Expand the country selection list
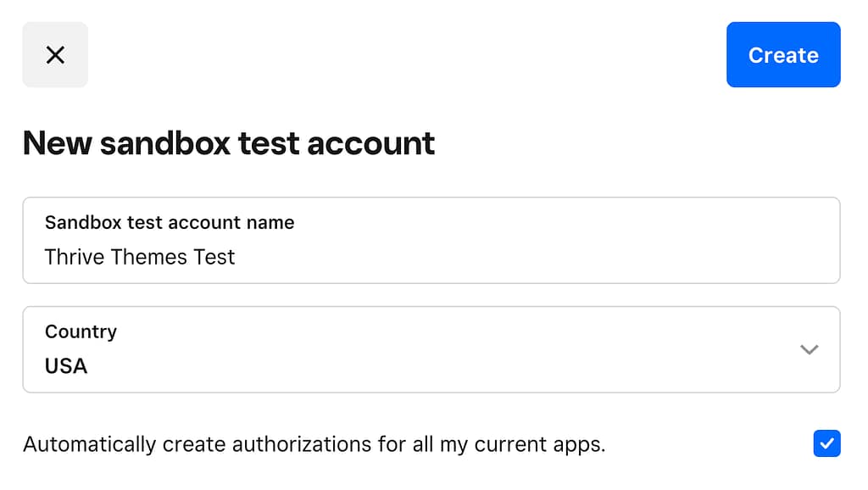 click(431, 349)
